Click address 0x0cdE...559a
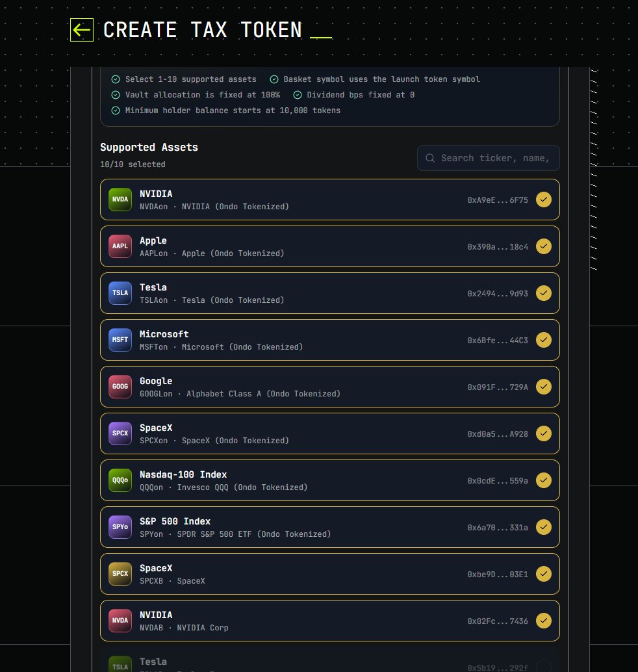 coord(498,480)
